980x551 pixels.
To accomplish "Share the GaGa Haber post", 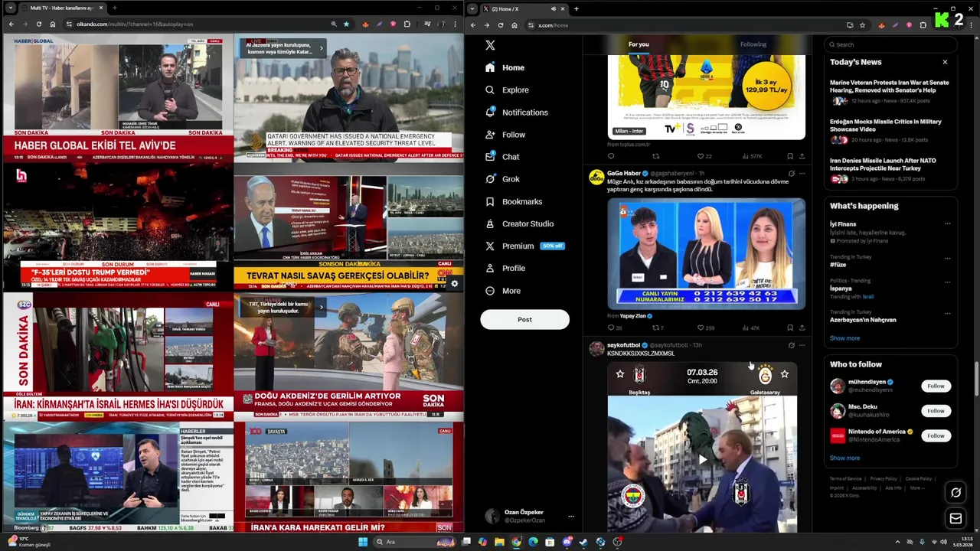I will pyautogui.click(x=802, y=328).
